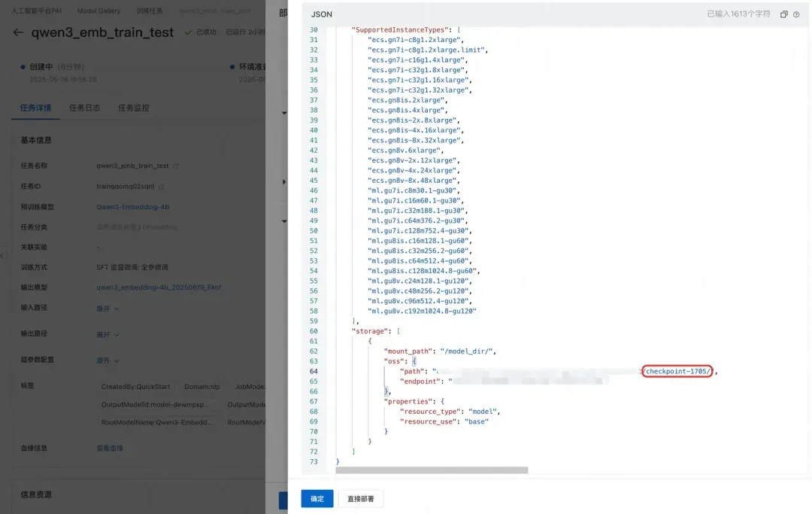Open the help question-mark icon beside copy
Viewport: 812px width, 514px height.
[x=796, y=14]
